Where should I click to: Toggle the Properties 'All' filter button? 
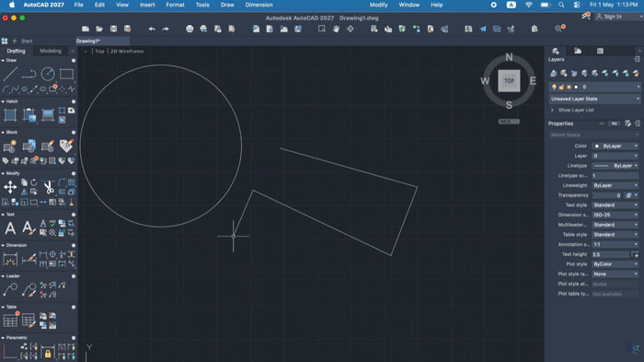tap(602, 123)
